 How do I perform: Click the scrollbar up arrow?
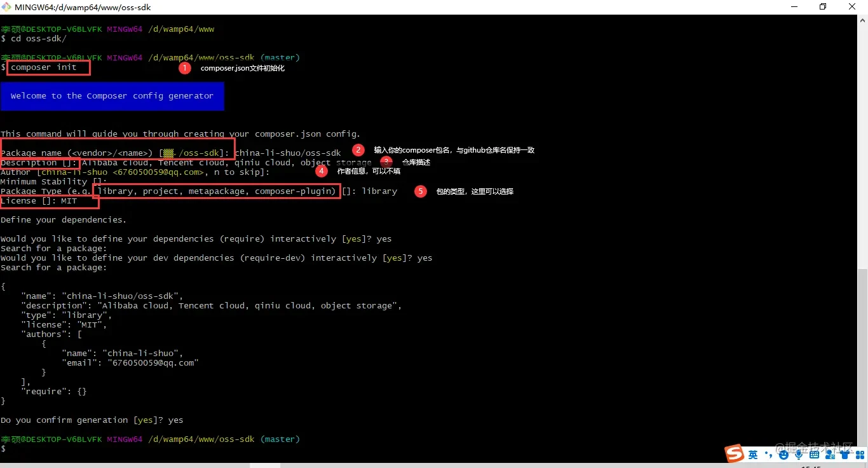click(x=862, y=21)
